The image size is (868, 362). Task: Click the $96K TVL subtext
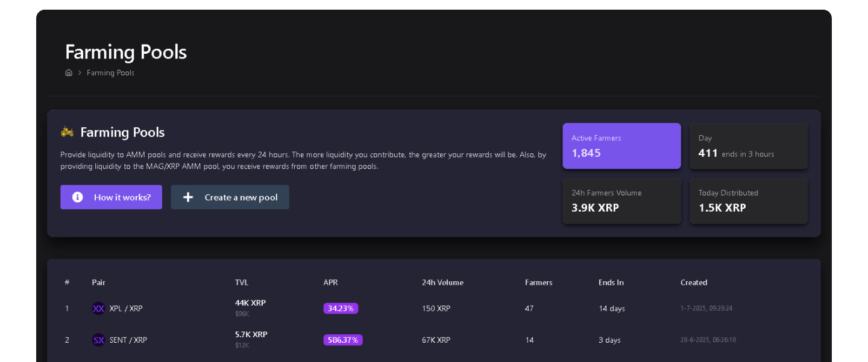pos(242,314)
